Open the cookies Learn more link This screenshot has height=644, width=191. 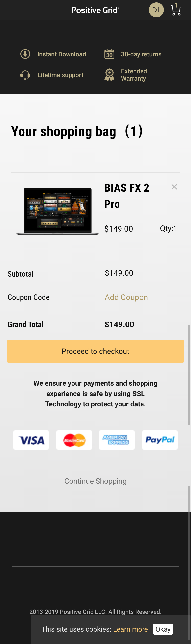tap(130, 629)
